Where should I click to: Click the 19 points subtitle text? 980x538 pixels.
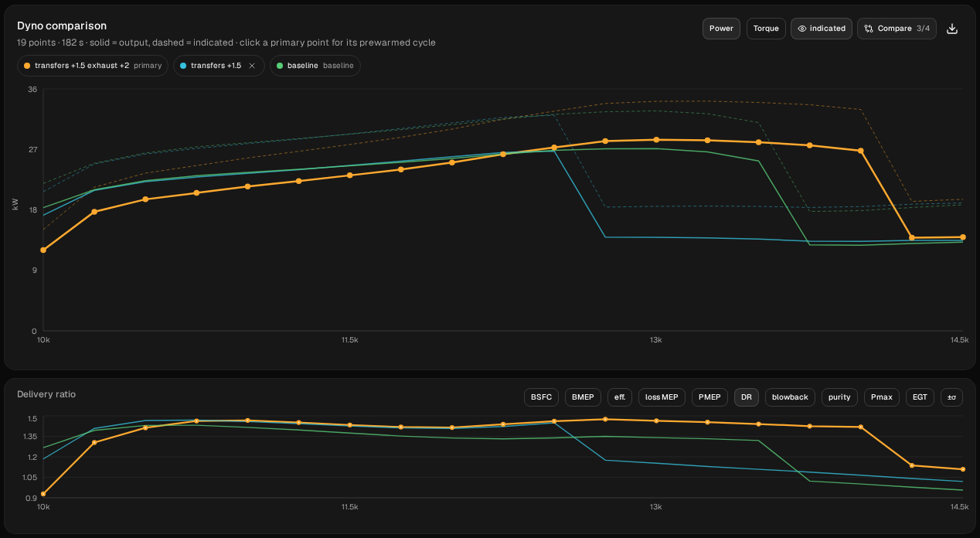[226, 43]
